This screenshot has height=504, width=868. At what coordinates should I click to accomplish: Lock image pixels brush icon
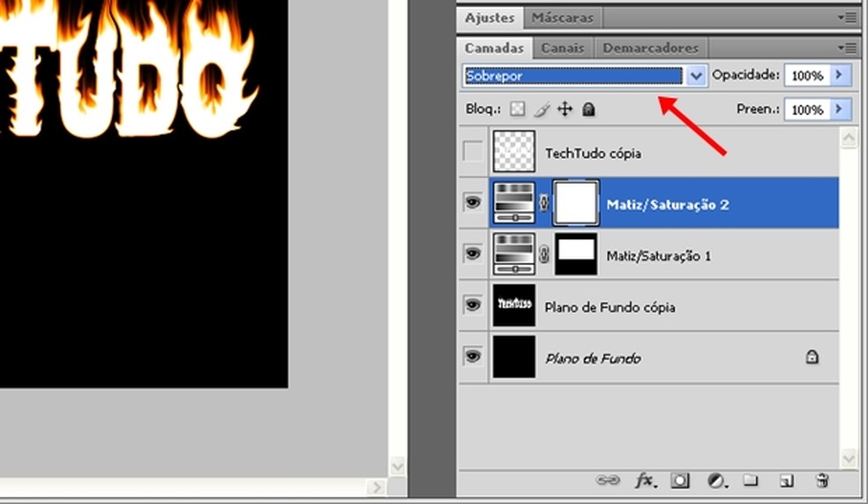[x=542, y=109]
